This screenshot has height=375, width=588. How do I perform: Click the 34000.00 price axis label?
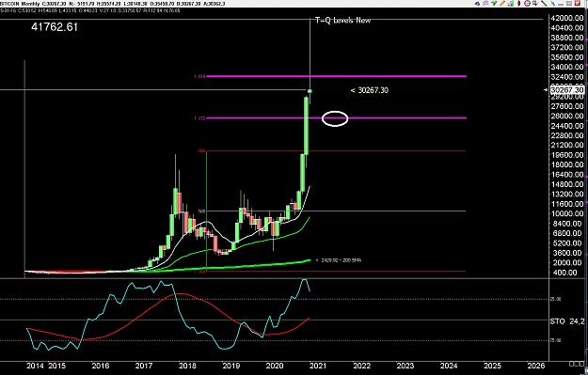pyautogui.click(x=566, y=67)
